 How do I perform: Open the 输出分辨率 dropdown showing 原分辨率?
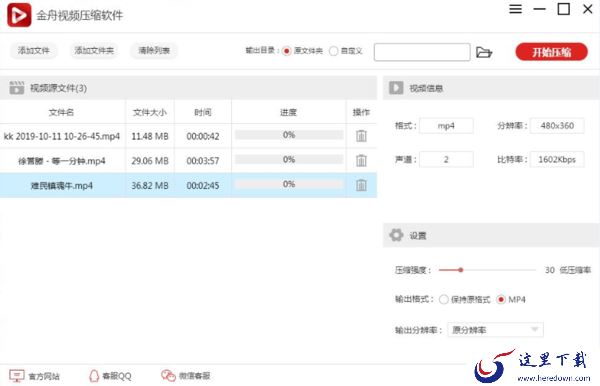tap(495, 329)
